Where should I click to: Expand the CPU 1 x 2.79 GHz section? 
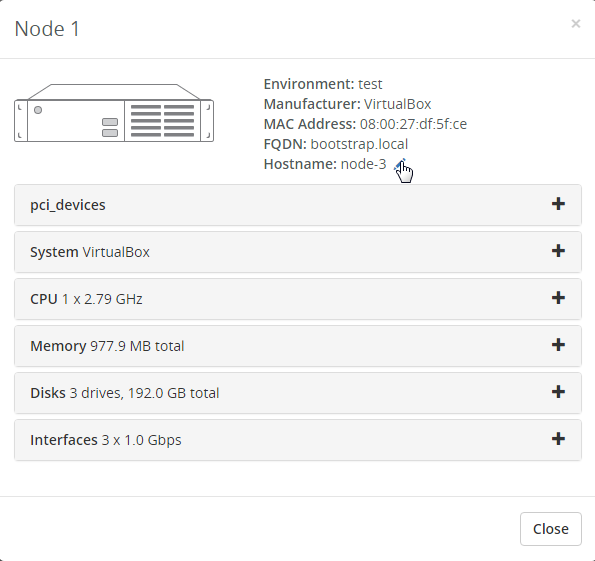tap(298, 299)
